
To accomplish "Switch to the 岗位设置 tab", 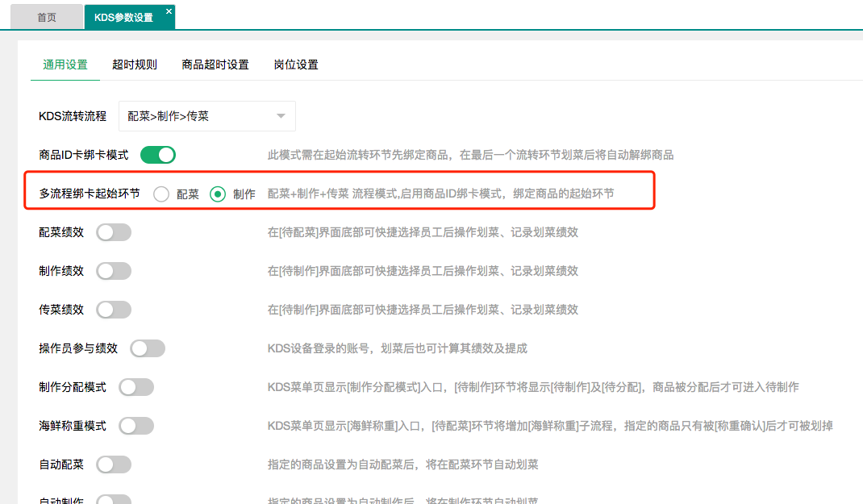I will coord(296,65).
